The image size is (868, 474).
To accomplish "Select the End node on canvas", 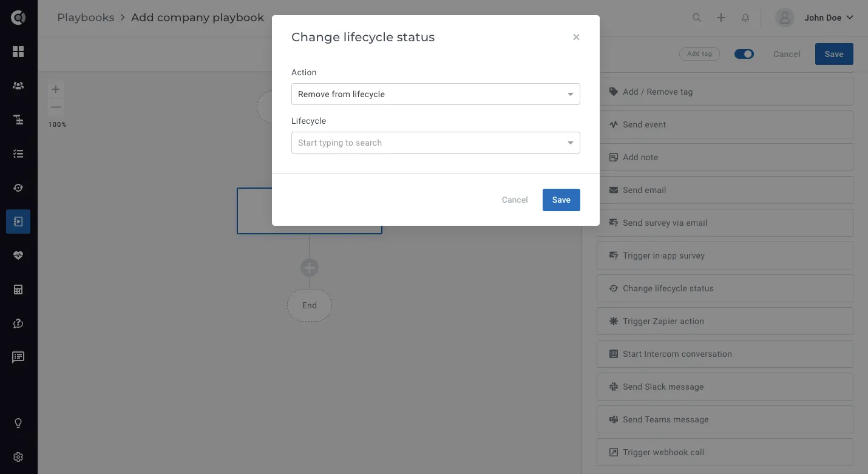I will (x=310, y=305).
